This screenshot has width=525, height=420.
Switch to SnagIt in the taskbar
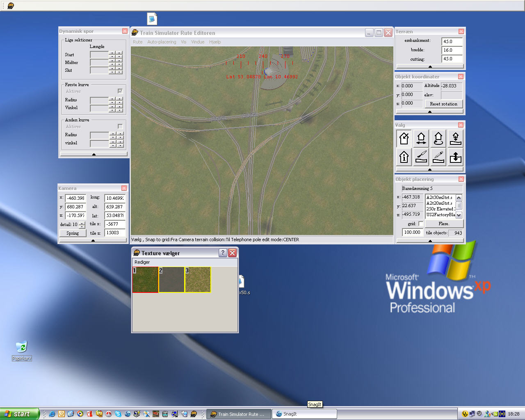305,414
